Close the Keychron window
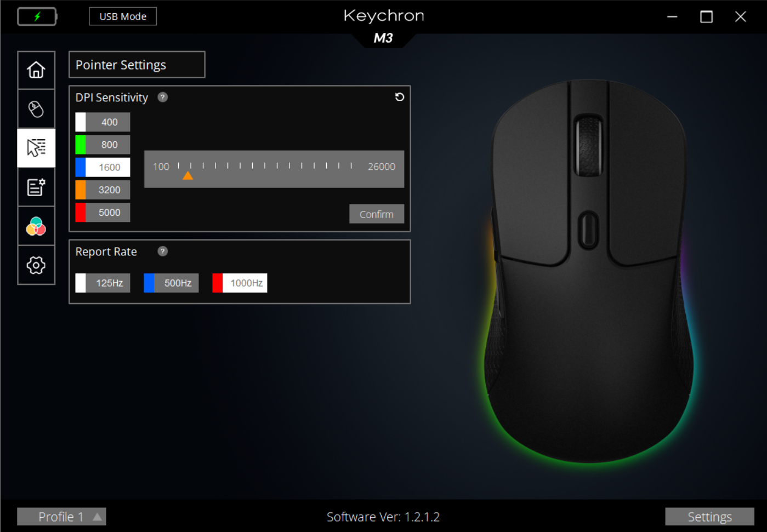 coord(740,17)
